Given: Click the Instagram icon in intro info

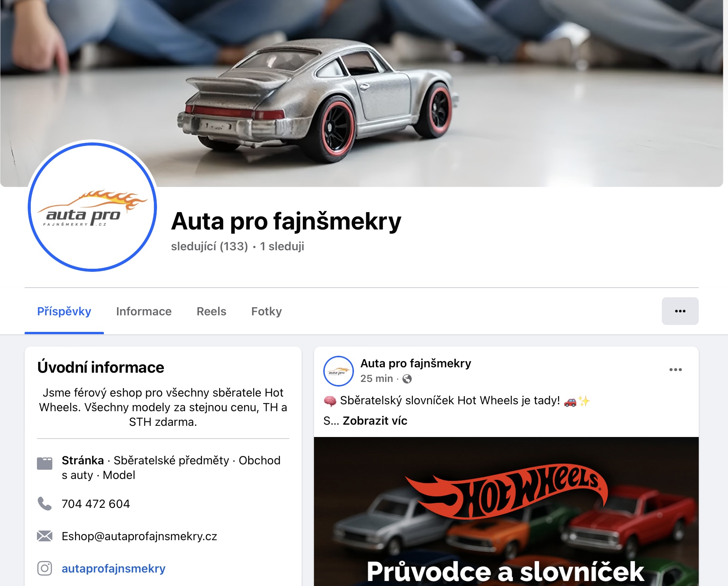Looking at the screenshot, I should (x=45, y=568).
